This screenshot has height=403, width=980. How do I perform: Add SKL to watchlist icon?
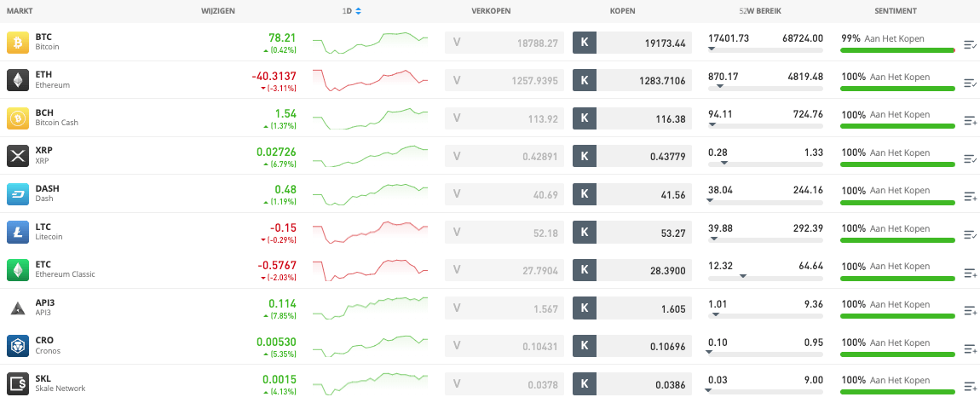point(970,386)
